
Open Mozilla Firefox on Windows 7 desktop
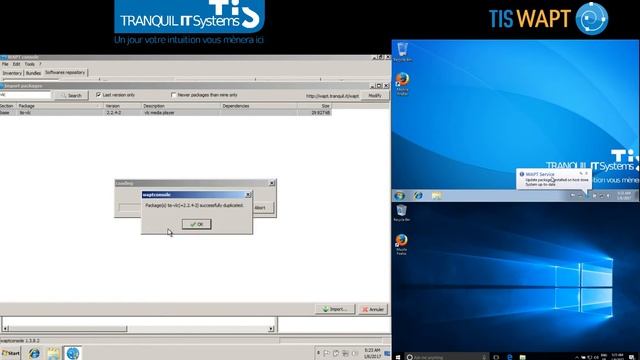[x=402, y=84]
